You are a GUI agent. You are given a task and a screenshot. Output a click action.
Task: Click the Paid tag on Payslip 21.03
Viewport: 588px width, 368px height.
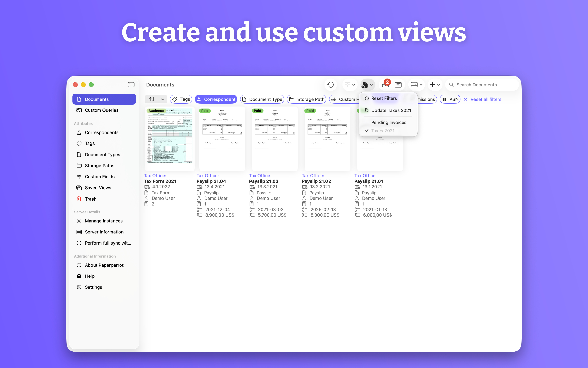(257, 111)
